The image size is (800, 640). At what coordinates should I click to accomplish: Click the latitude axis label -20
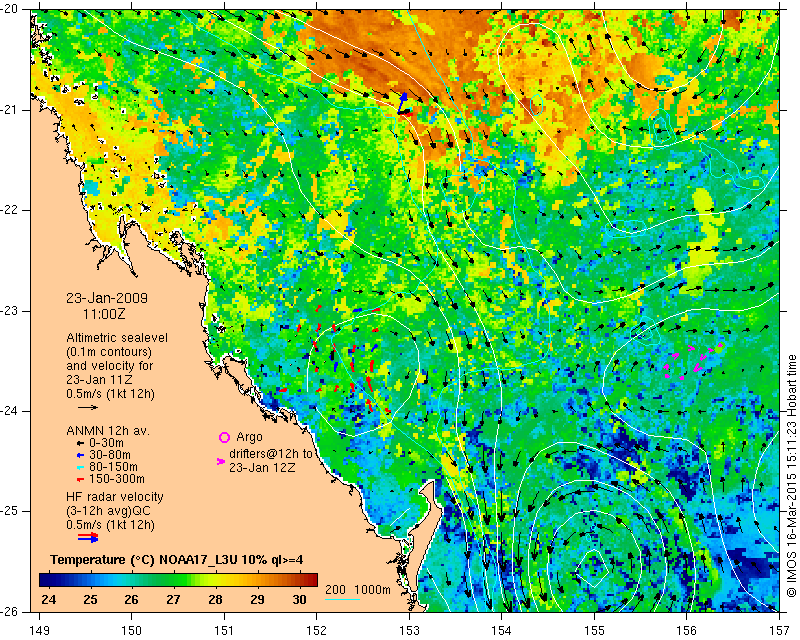pyautogui.click(x=10, y=9)
